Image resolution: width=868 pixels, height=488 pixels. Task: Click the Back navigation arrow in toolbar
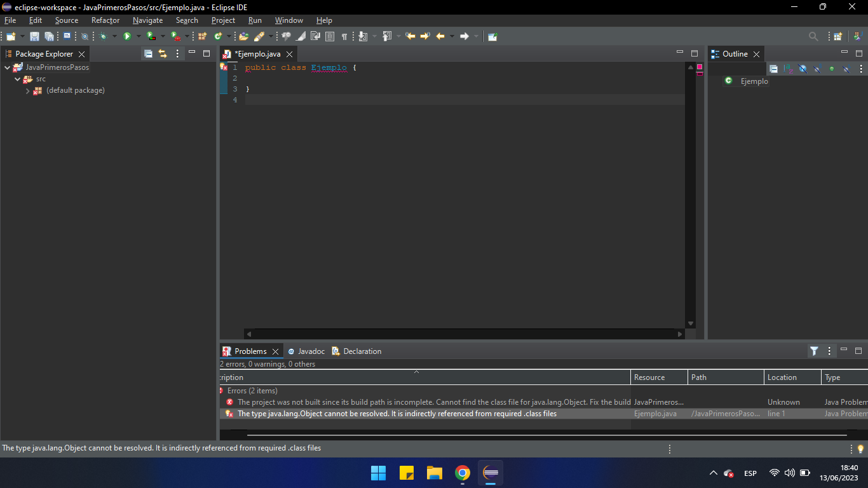click(440, 36)
